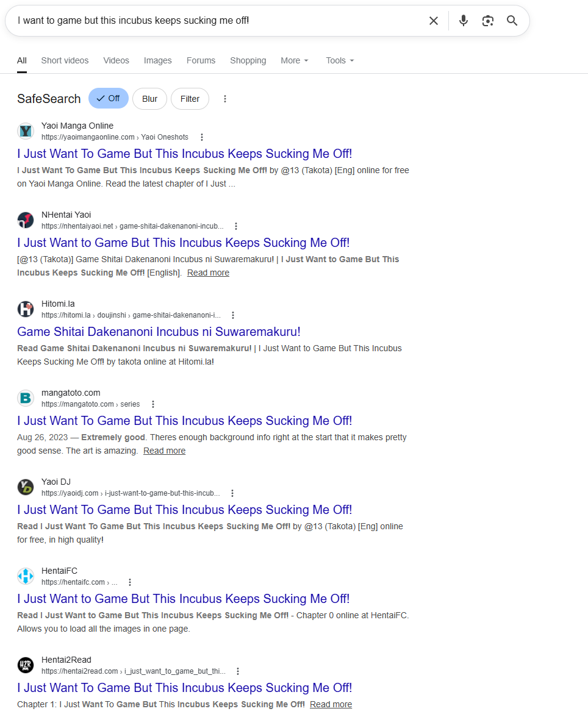Set SafeSearch to Filter
This screenshot has height=717, width=588.
190,99
